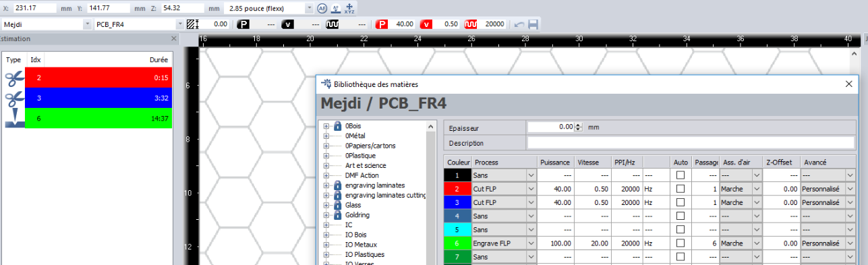This screenshot has height=265, width=868.
Task: Select 0Papiers/cartons in material tree
Action: [x=370, y=146]
